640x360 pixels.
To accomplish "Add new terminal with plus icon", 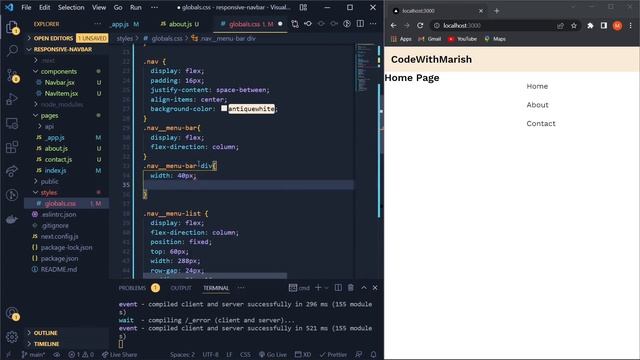I will pos(318,288).
